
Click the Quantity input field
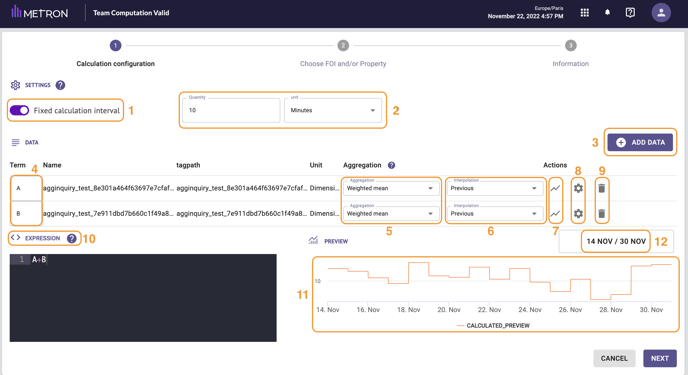point(231,110)
